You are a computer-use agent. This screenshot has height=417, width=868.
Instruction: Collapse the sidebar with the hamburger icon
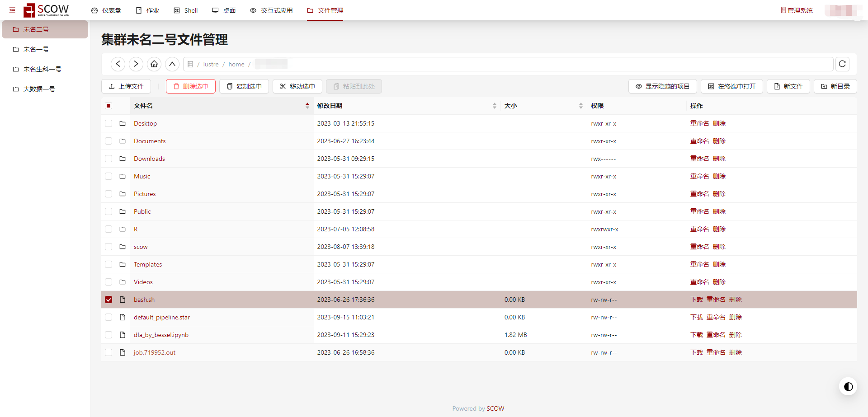[x=12, y=10]
